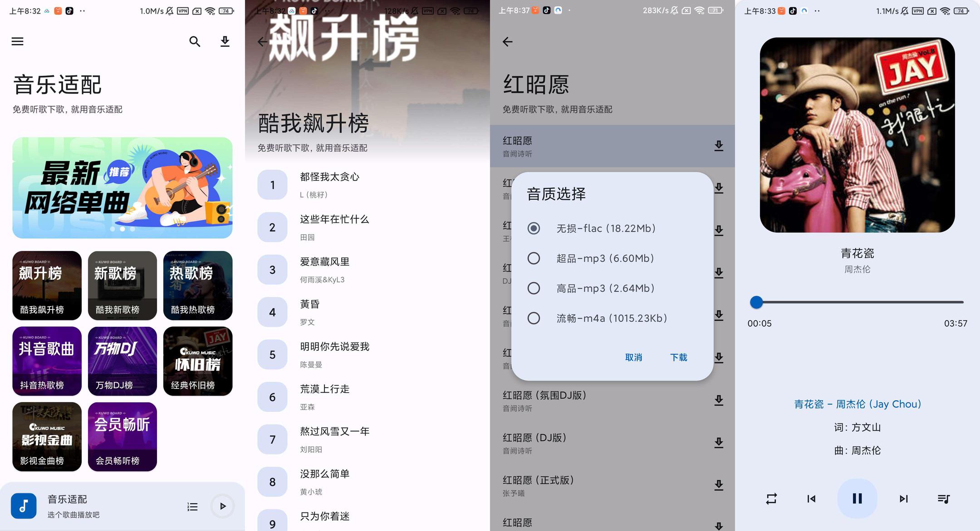Click 下载 to confirm download
Viewport: 980px width, 531px height.
tap(678, 357)
